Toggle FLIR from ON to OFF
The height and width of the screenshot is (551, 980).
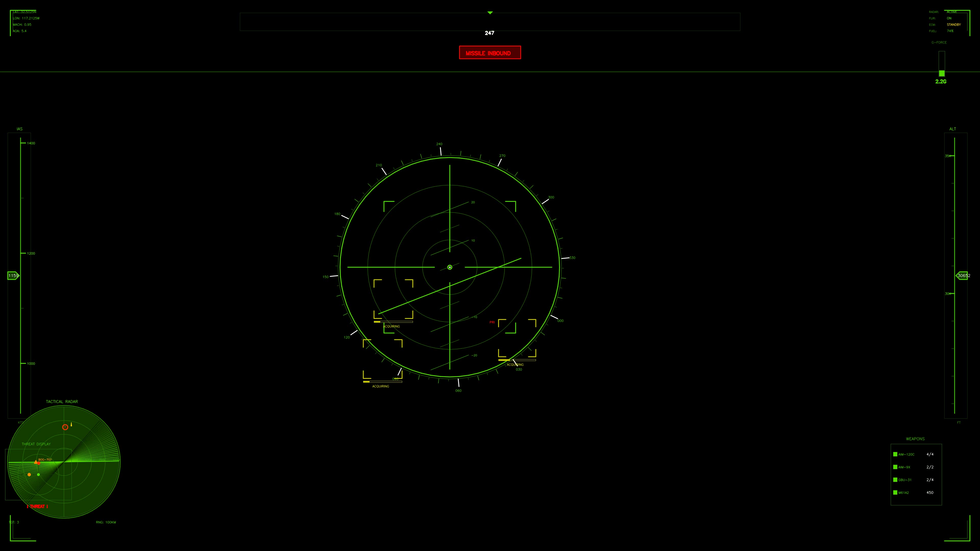pos(949,18)
